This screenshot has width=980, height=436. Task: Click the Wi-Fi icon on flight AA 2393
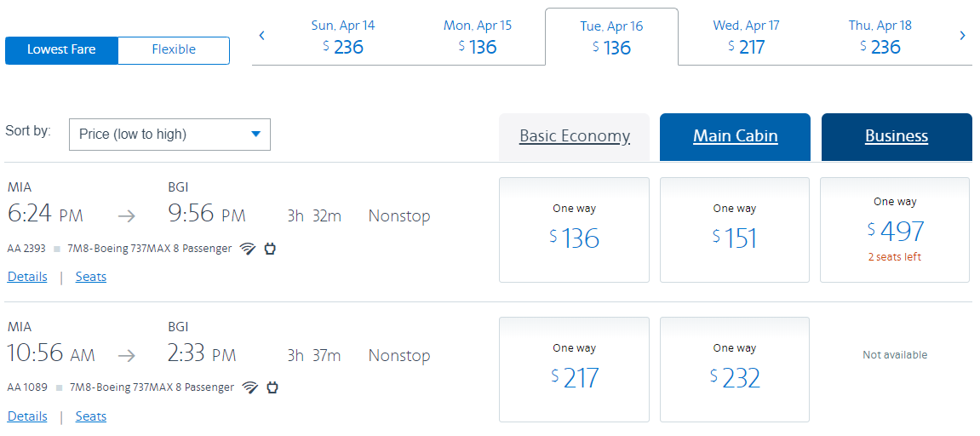(x=248, y=249)
